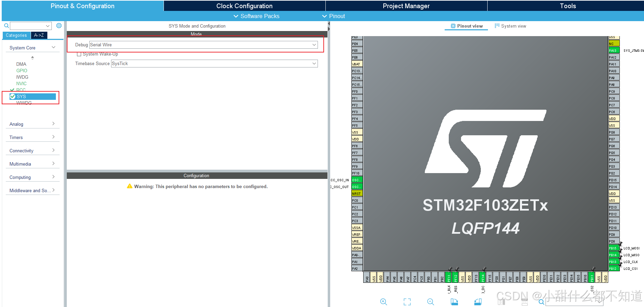Click the search icon below the pinout view
This screenshot has width=644, height=307.
coord(542,302)
